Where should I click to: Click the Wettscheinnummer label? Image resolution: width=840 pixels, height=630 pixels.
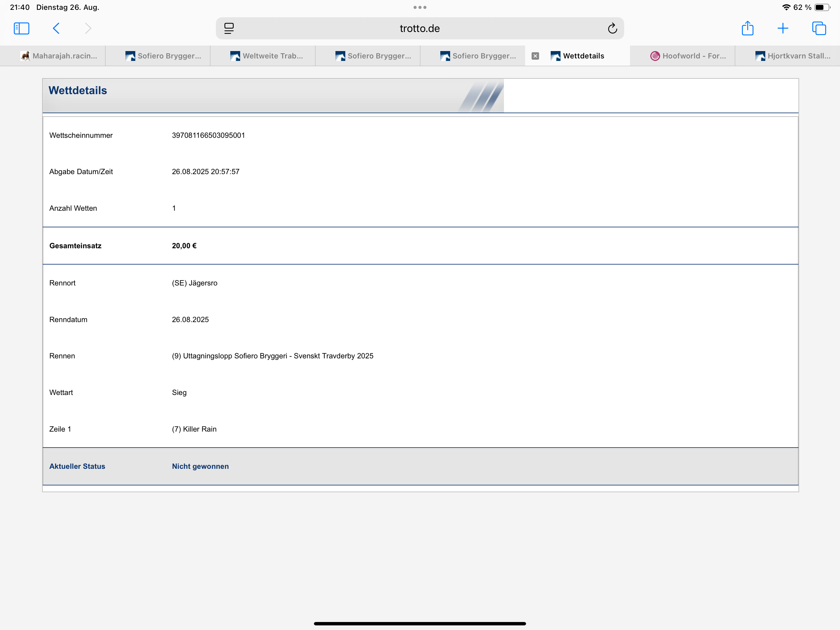click(x=81, y=135)
